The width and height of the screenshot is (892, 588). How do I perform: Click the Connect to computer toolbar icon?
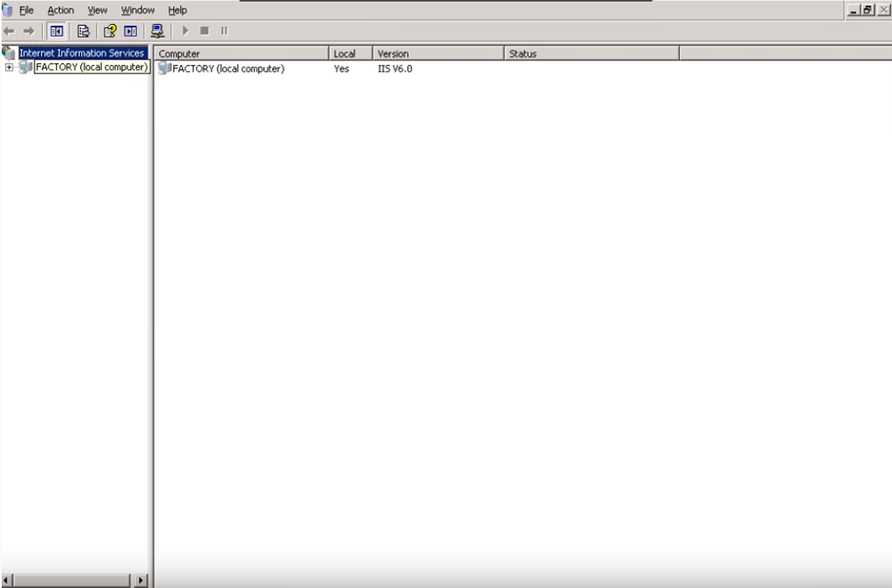point(158,32)
